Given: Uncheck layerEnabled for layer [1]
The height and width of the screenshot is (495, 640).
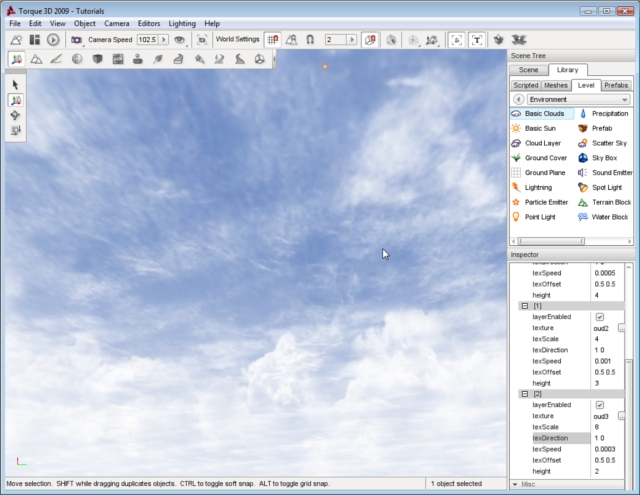Looking at the screenshot, I should tap(600, 317).
